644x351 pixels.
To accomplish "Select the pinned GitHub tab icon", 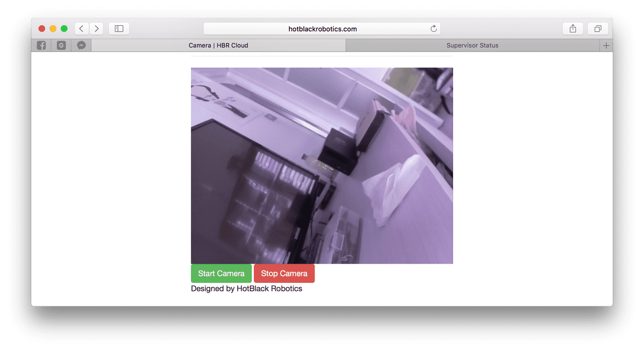I will (61, 45).
